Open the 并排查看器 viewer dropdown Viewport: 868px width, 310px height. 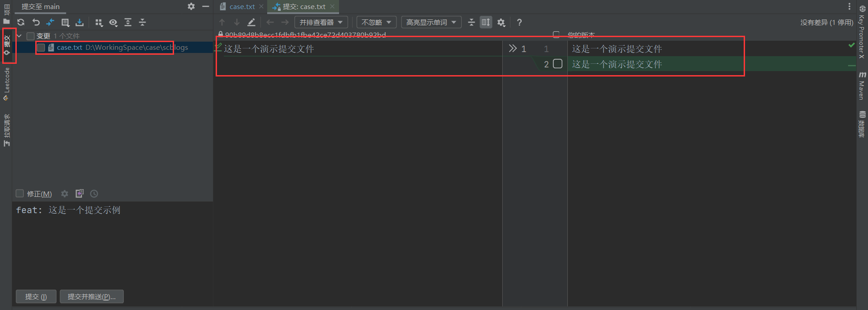(x=321, y=22)
